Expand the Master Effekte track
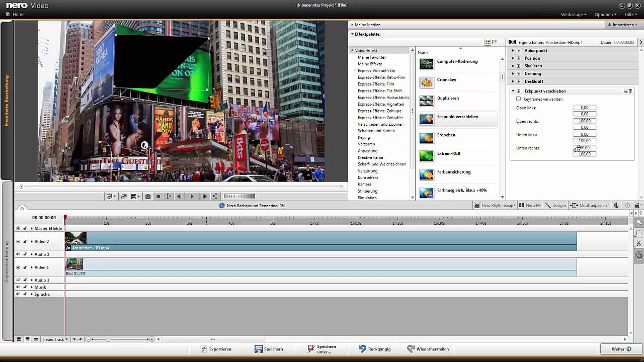The height and width of the screenshot is (362, 644). click(x=31, y=228)
